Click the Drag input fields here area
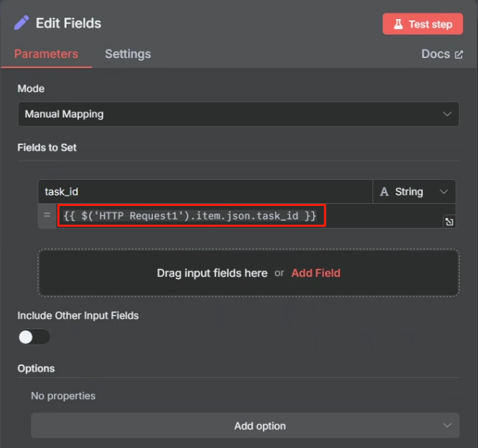 pyautogui.click(x=249, y=272)
